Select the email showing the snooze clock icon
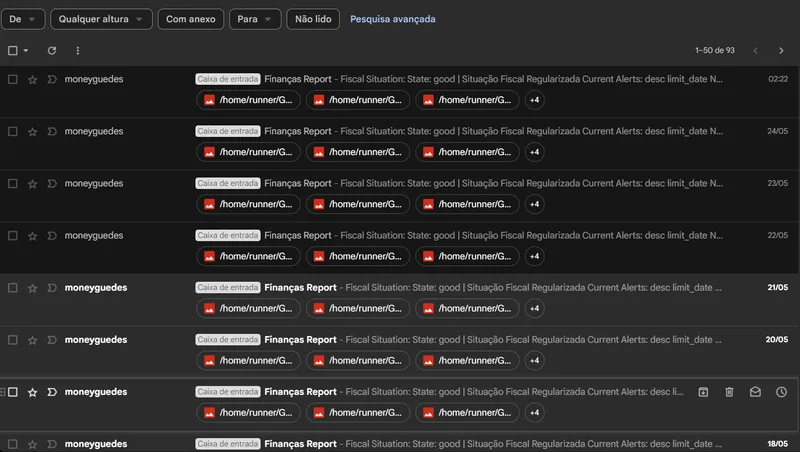The width and height of the screenshot is (800, 452). coord(13,392)
